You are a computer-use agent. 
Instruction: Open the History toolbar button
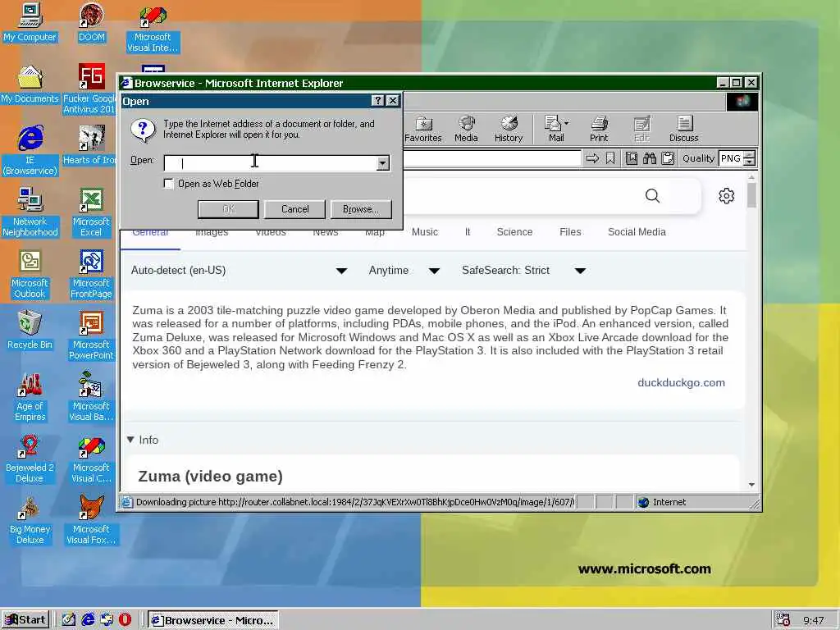(509, 129)
